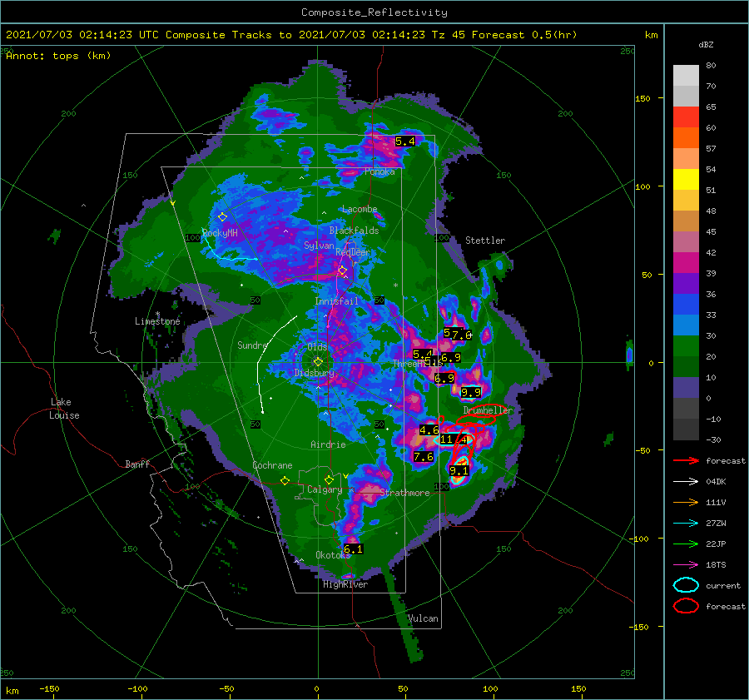Click the yellow diamond marker at RedDeer
The image size is (749, 700).
coord(343,271)
